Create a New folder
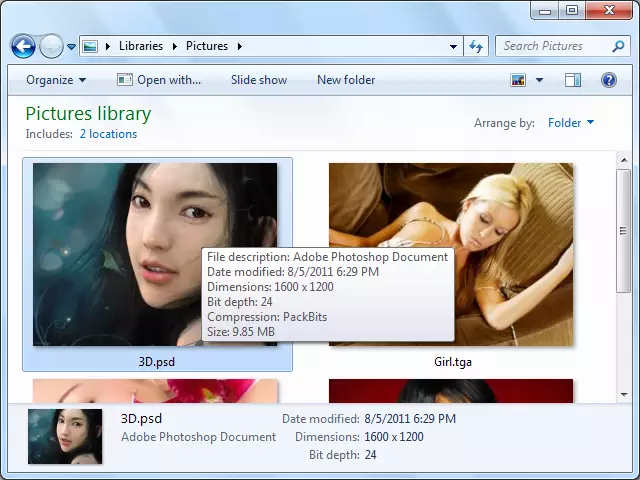Image resolution: width=640 pixels, height=480 pixels. pos(346,80)
